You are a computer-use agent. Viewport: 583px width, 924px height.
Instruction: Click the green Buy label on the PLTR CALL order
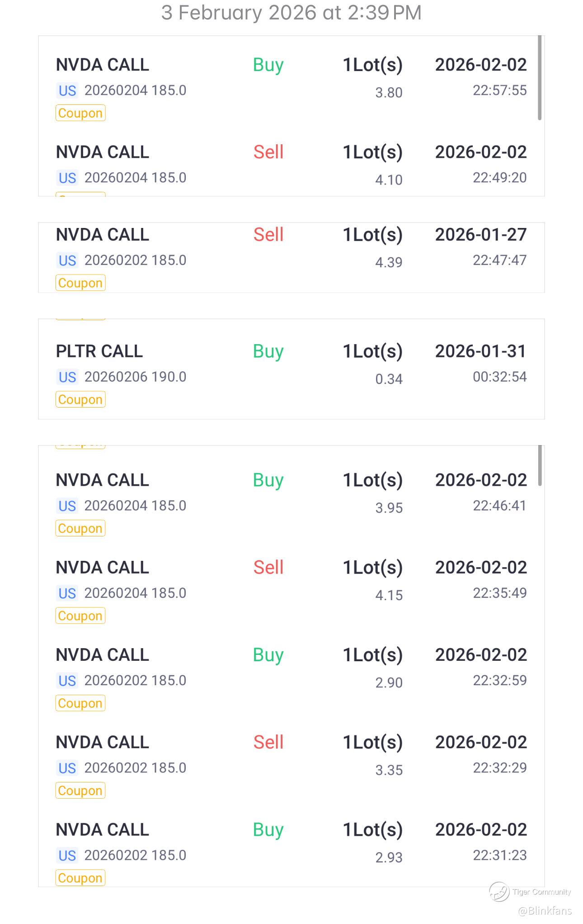pyautogui.click(x=268, y=351)
